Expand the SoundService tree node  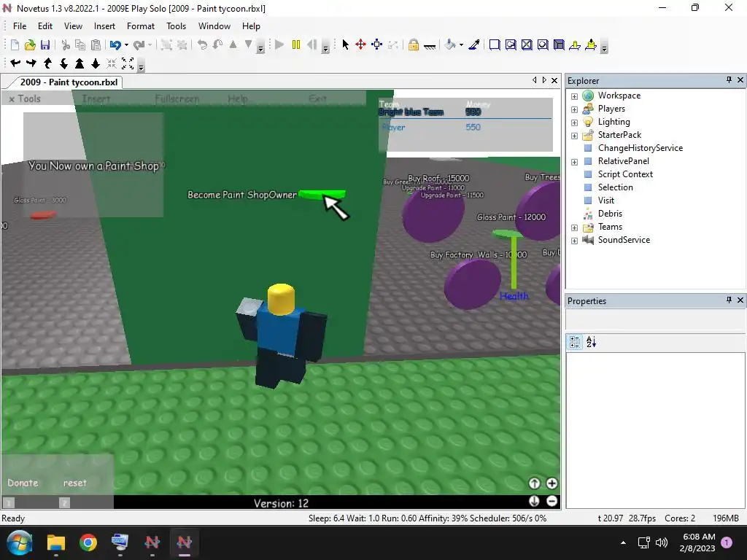575,241
